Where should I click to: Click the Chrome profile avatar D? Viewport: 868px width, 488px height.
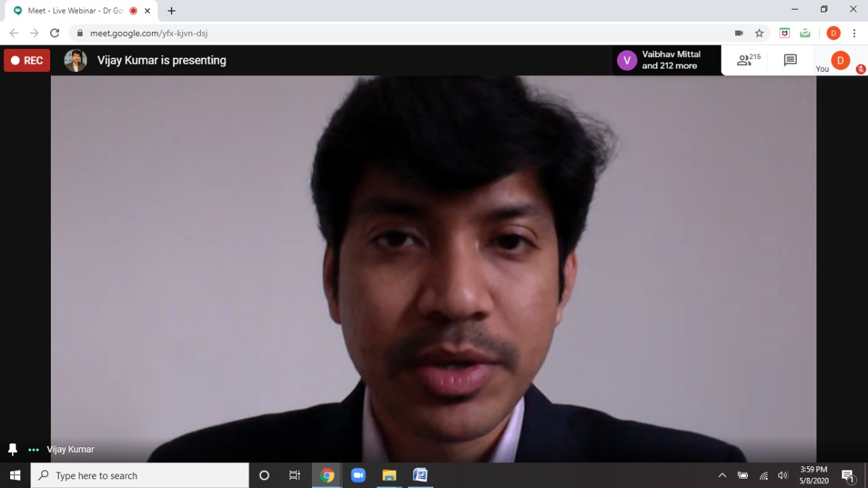tap(833, 33)
